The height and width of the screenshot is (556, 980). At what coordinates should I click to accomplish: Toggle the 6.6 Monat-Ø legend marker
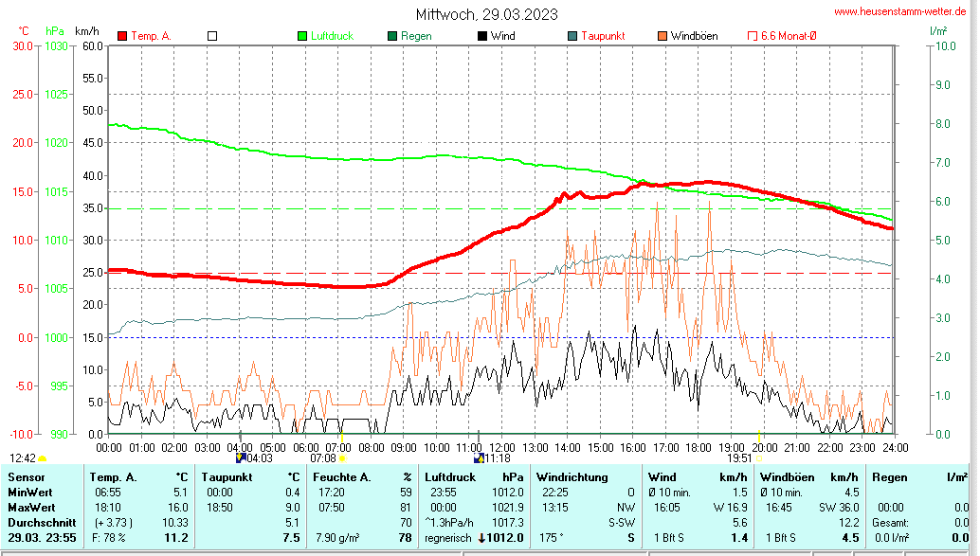click(x=753, y=36)
